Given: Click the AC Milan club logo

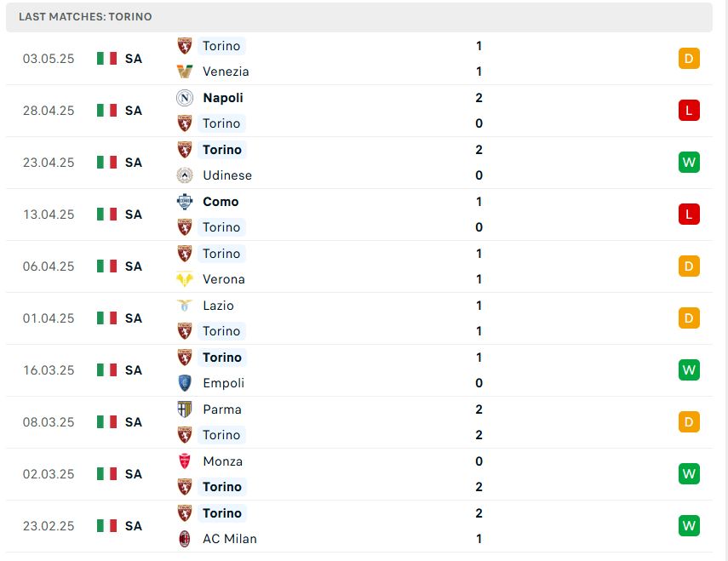Looking at the screenshot, I should (184, 539).
